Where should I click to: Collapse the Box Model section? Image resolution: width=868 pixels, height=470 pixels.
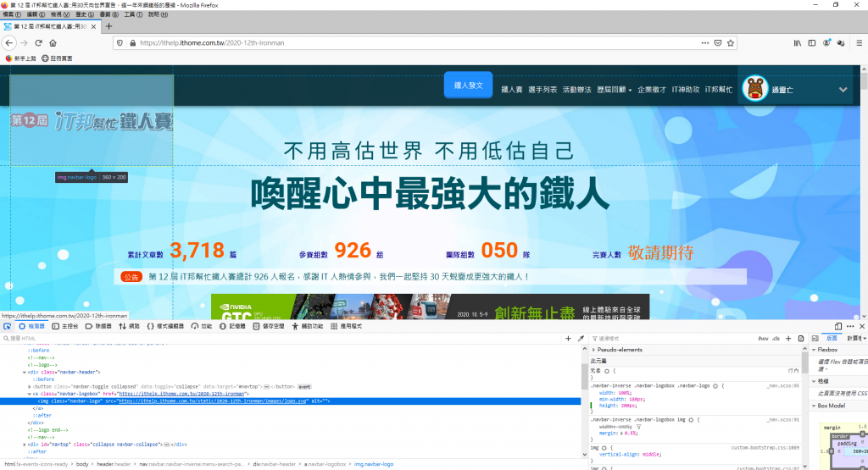[814, 406]
